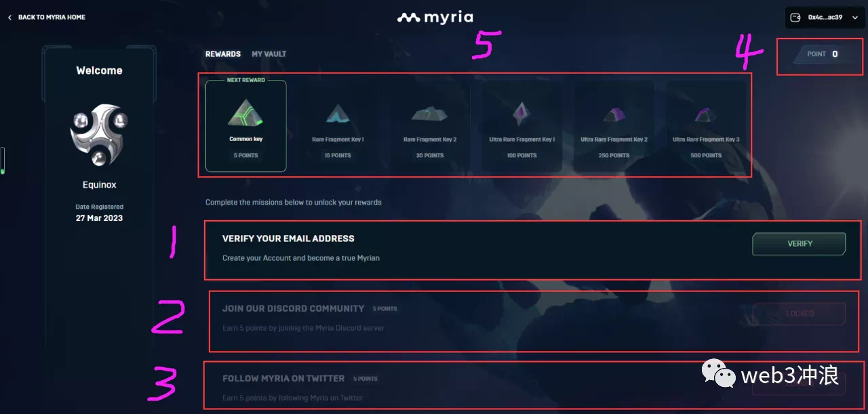Click the Ultra Rare Fragment Key 2 image
The image size is (868, 414).
614,114
